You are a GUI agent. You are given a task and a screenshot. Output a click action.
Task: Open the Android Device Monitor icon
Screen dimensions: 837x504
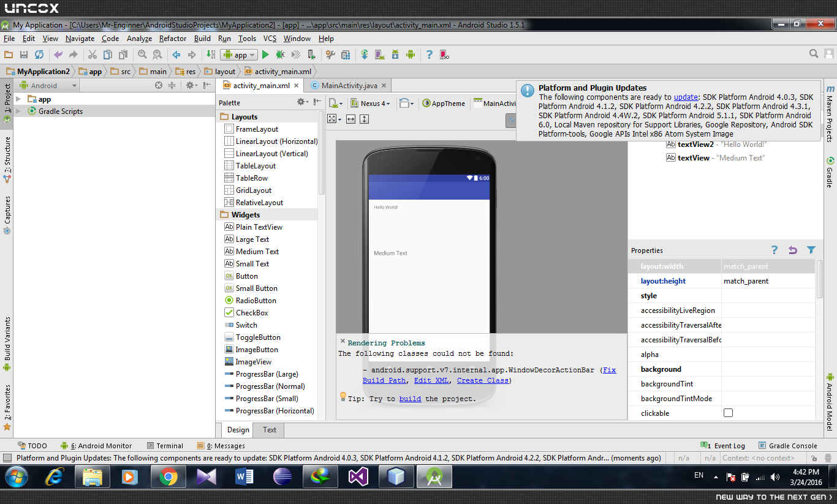coord(411,55)
